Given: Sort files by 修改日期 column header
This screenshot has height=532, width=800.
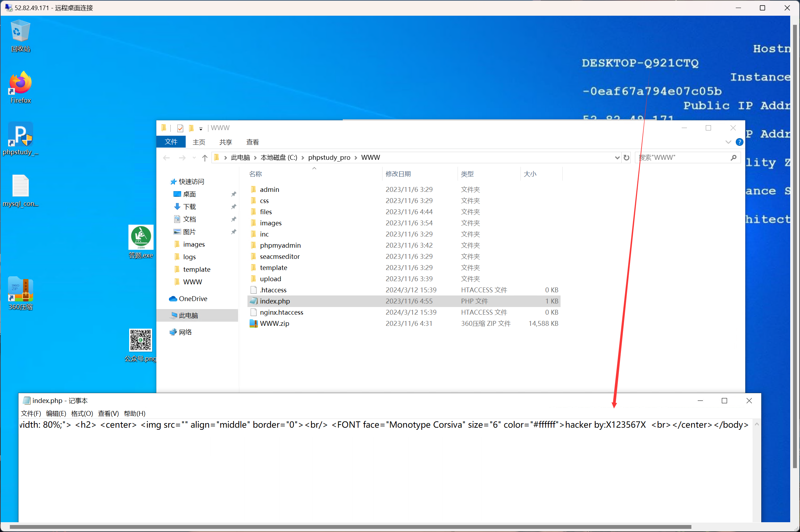Looking at the screenshot, I should [x=398, y=174].
